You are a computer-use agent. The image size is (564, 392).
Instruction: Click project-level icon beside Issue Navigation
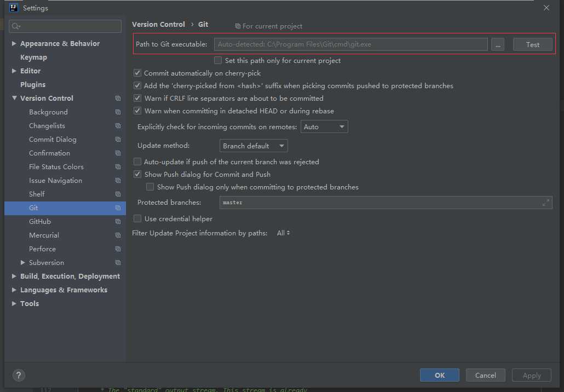[118, 180]
